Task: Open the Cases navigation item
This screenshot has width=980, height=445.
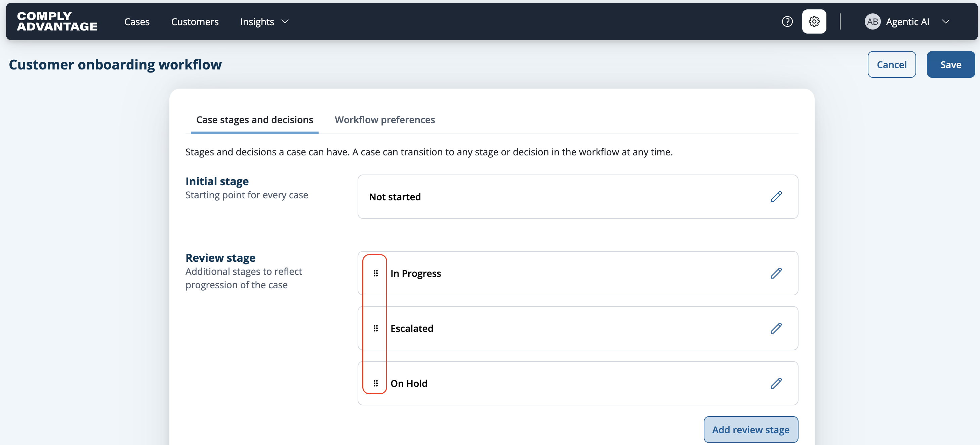Action: click(x=136, y=22)
